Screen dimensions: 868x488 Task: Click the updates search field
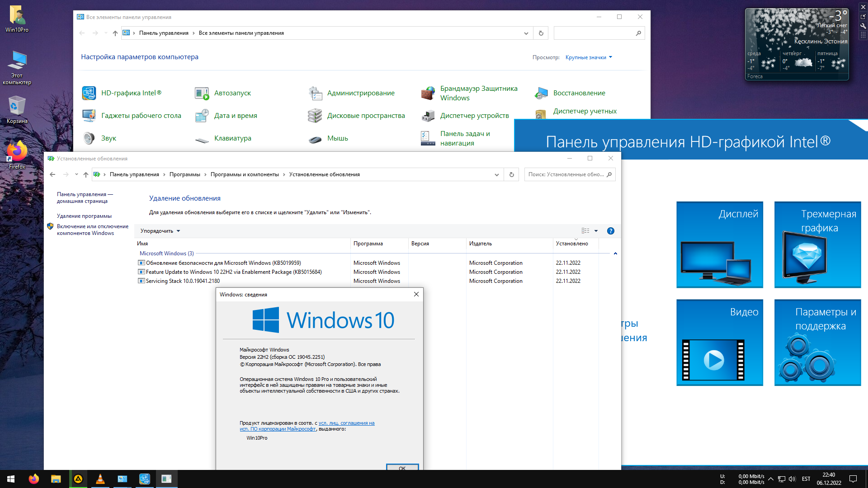[x=570, y=174]
